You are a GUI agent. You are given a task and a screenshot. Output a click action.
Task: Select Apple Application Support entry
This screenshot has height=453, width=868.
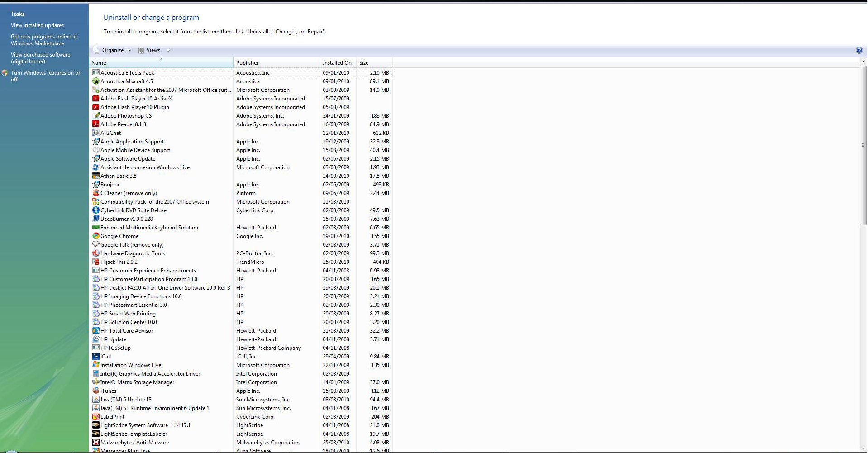[242, 142]
